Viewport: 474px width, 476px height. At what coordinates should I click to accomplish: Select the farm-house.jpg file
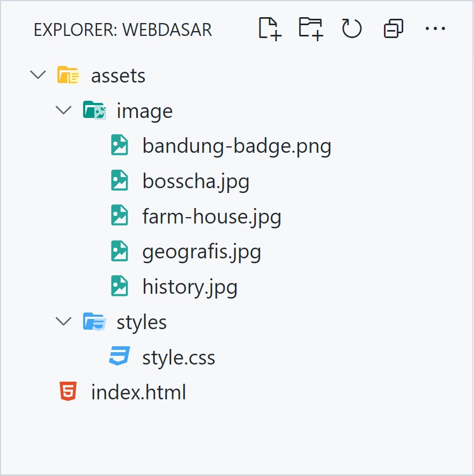click(212, 217)
